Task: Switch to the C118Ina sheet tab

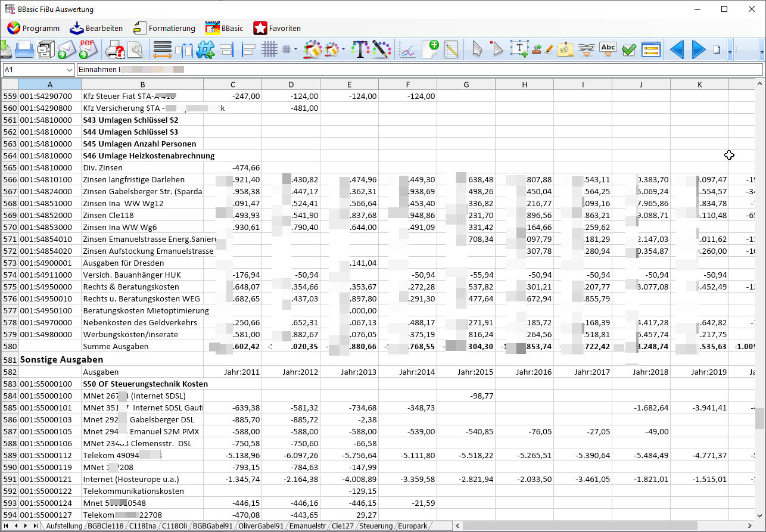Action: click(x=142, y=526)
